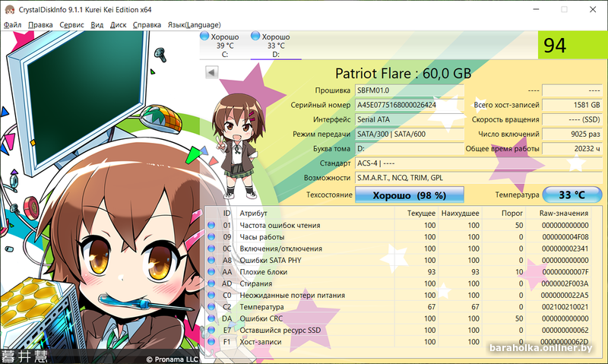Click the features field S.M.A.R.T., NCQ, TRIM, GPL
This screenshot has width=608, height=364.
tap(479, 178)
